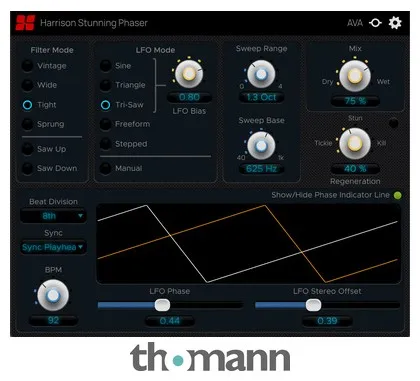Toggle the Stun button
The width and height of the screenshot is (420, 381).
(394, 123)
